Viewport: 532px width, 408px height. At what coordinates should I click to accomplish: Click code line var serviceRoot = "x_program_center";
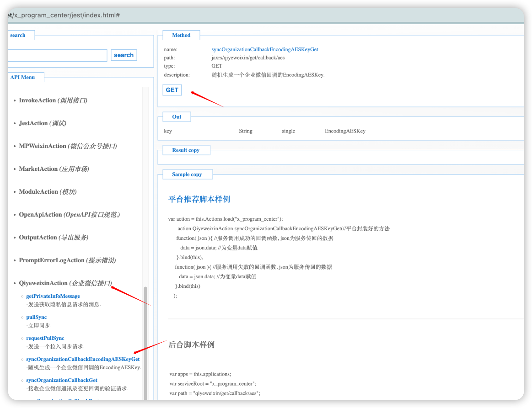[x=213, y=384]
